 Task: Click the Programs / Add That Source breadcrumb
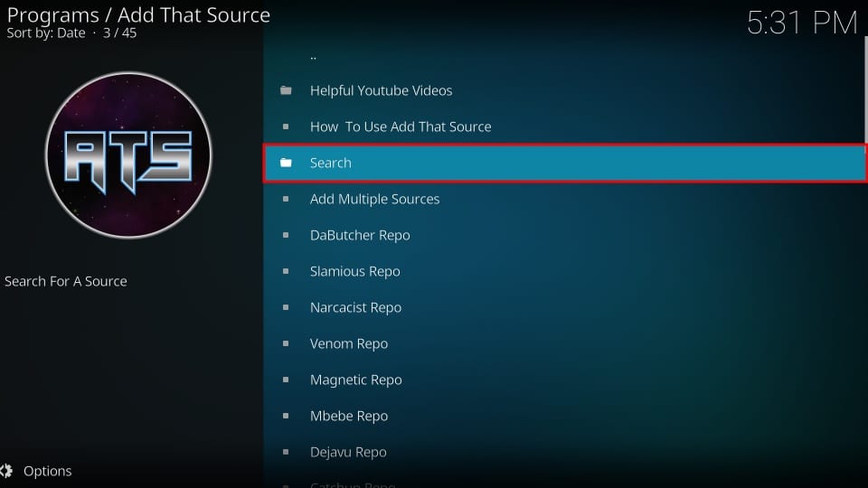click(138, 15)
